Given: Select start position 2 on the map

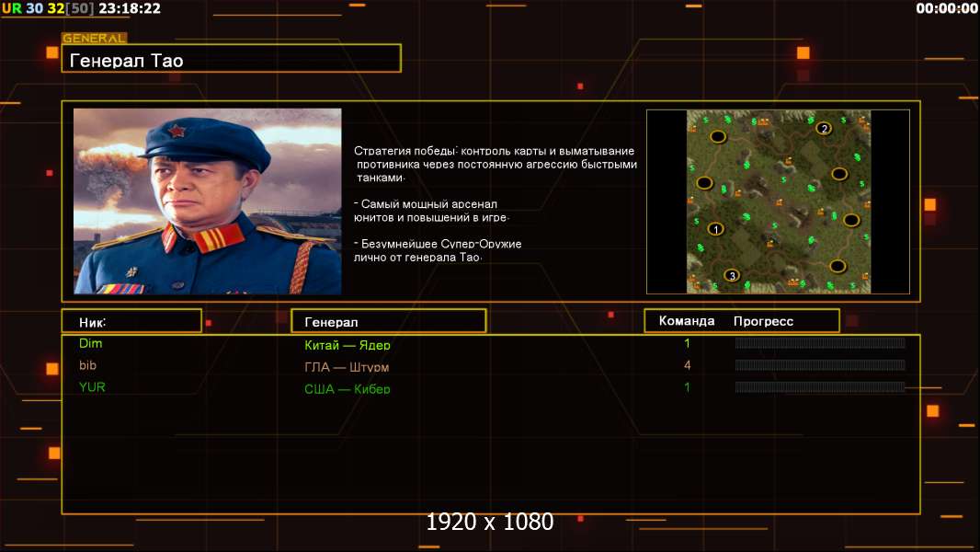Looking at the screenshot, I should pos(824,129).
